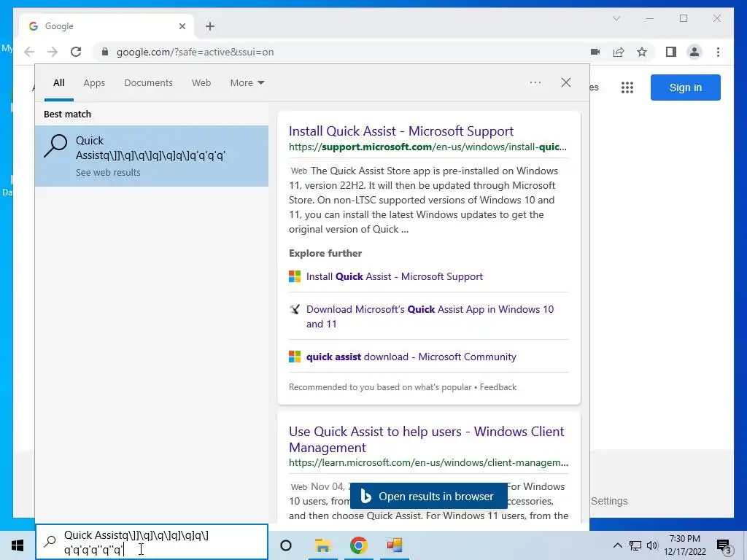Open the network tray icon
Viewport: 747px width, 560px height.
pyautogui.click(x=635, y=545)
